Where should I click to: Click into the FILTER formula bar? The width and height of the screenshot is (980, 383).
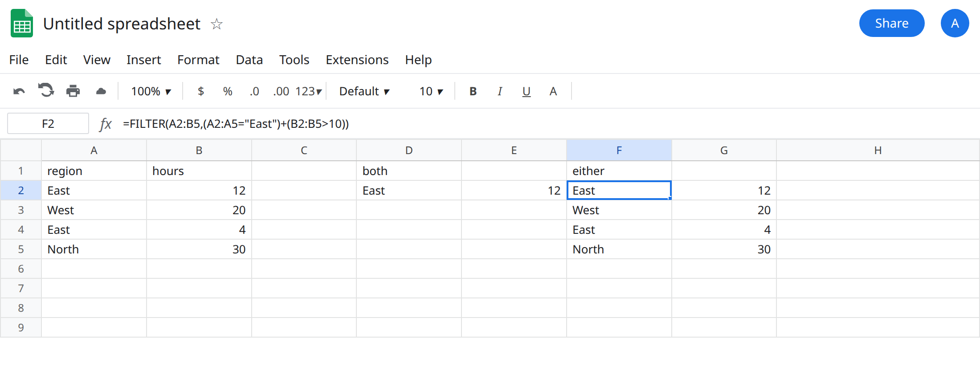pos(548,124)
